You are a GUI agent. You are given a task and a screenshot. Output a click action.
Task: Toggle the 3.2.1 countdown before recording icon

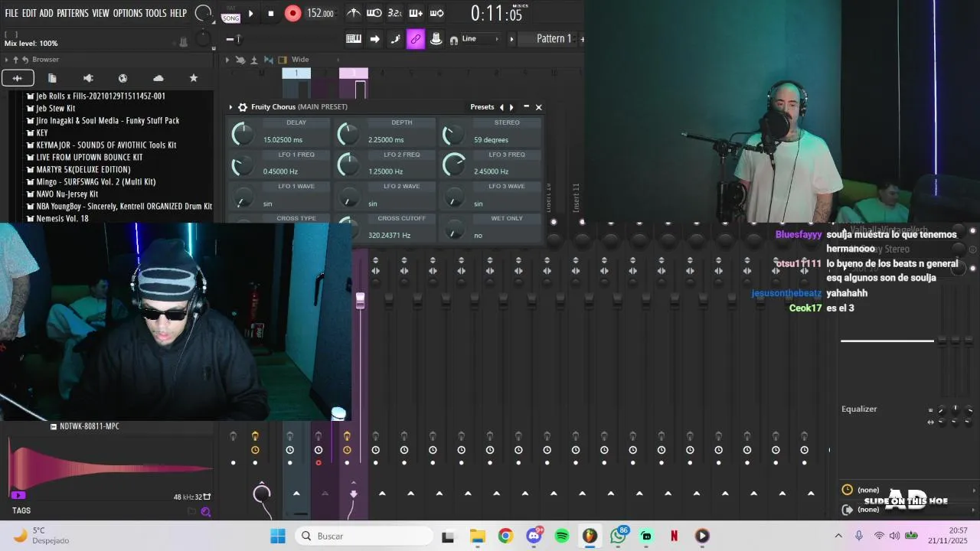click(x=394, y=13)
